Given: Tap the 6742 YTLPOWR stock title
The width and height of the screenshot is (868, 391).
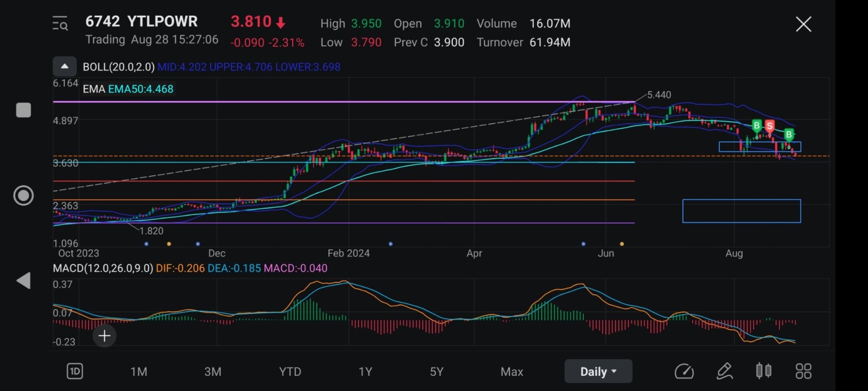Looking at the screenshot, I should click(142, 22).
